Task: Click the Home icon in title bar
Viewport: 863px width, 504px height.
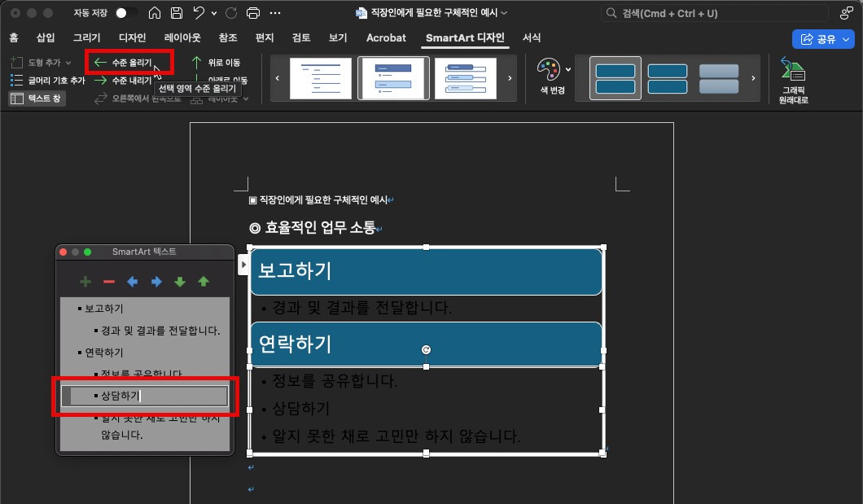Action: click(x=155, y=13)
